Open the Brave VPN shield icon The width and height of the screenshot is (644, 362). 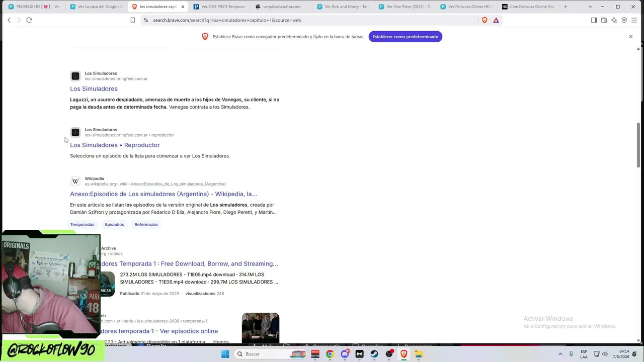(624, 20)
